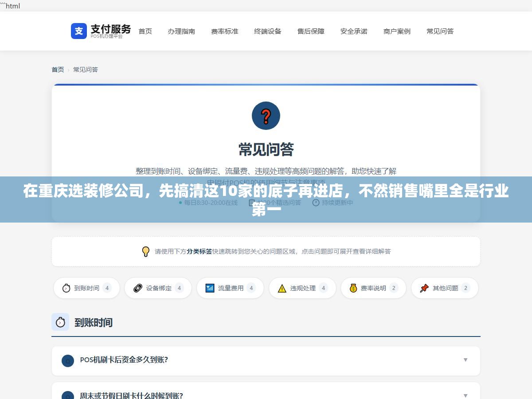Open 商户案例 in the navigation bar
The image size is (532, 399).
(x=397, y=31)
